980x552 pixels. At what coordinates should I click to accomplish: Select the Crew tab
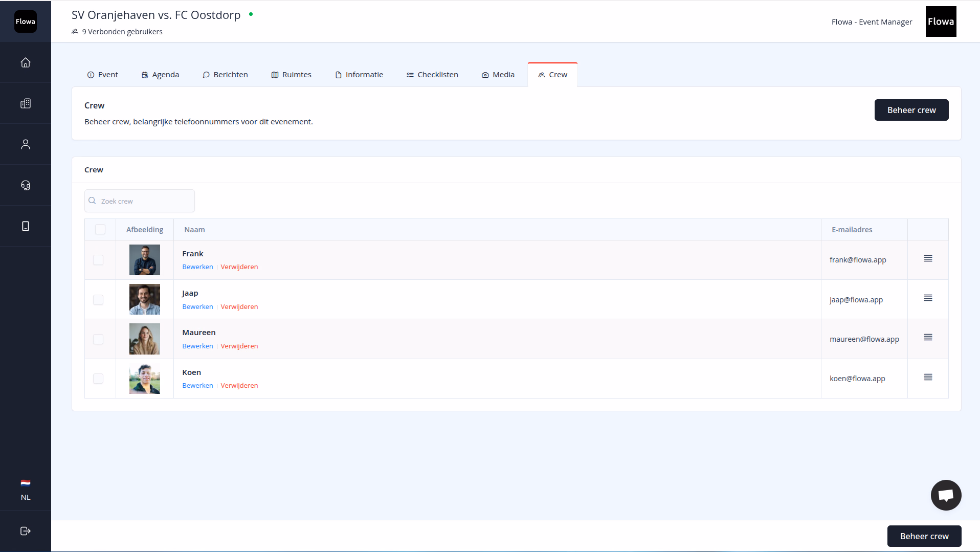552,75
